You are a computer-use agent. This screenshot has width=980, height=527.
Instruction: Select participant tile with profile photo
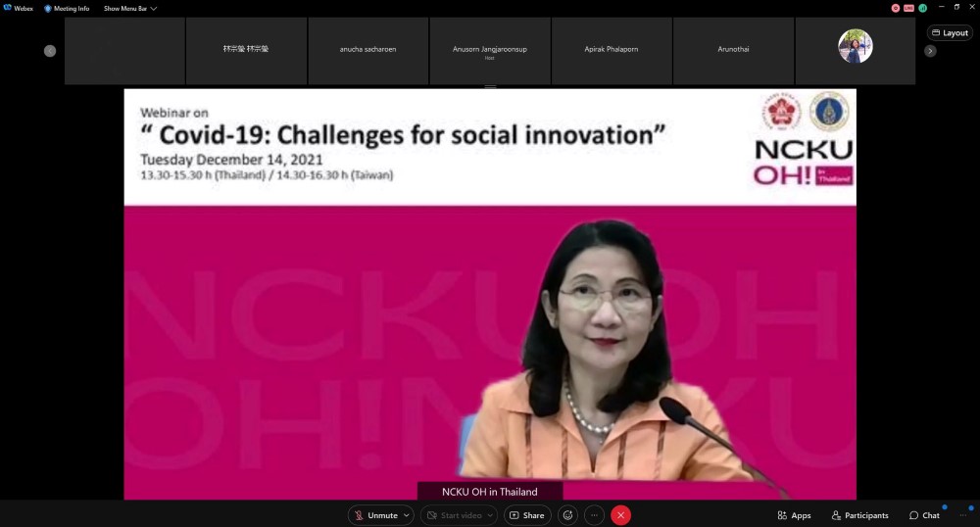point(855,51)
